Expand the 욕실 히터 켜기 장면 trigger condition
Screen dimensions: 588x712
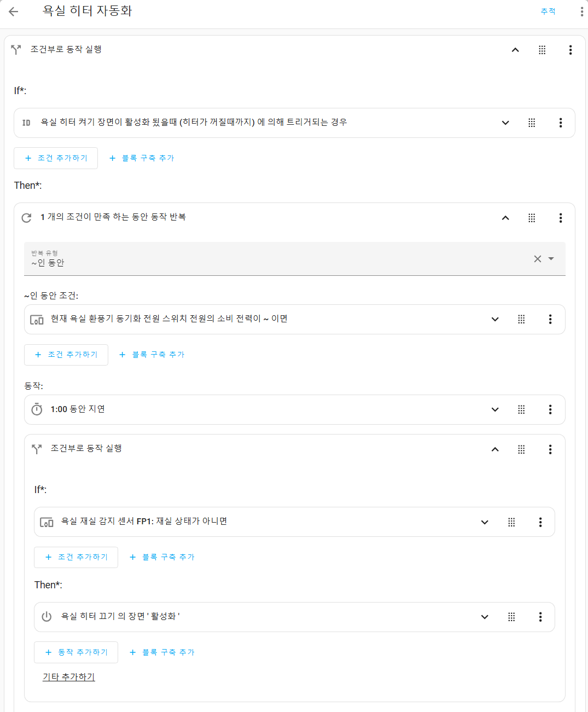505,123
